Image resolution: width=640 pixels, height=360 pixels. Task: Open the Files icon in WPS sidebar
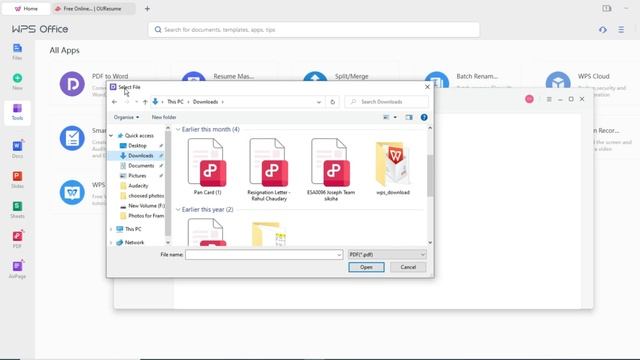click(17, 51)
